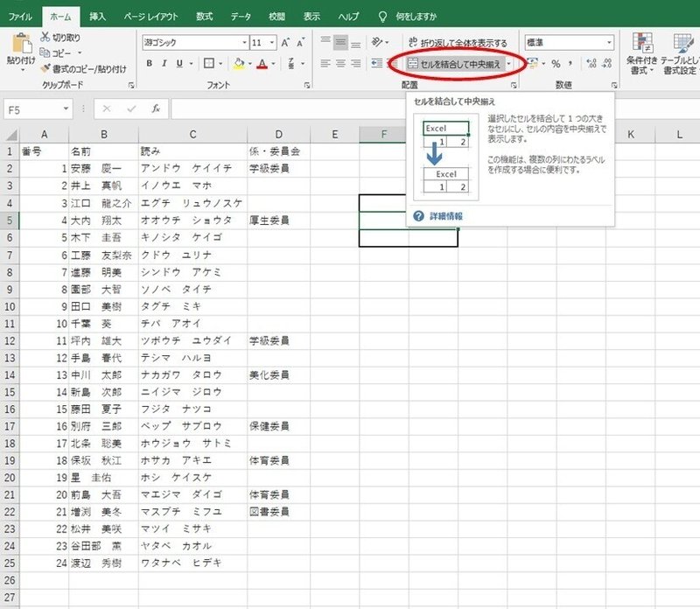The height and width of the screenshot is (609, 700).
Task: Open the font size dropdown showing 11
Action: [272, 42]
